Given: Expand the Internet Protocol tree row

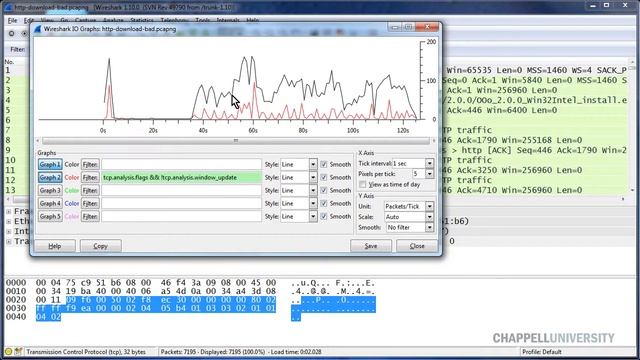Looking at the screenshot, I should 9,231.
